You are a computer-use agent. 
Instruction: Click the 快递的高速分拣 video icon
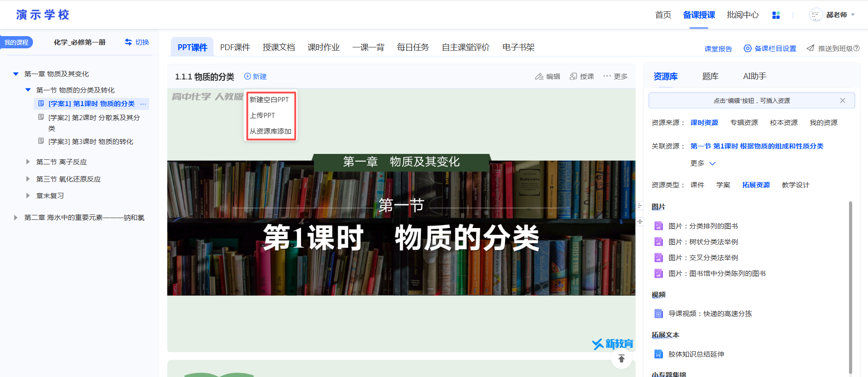[659, 314]
